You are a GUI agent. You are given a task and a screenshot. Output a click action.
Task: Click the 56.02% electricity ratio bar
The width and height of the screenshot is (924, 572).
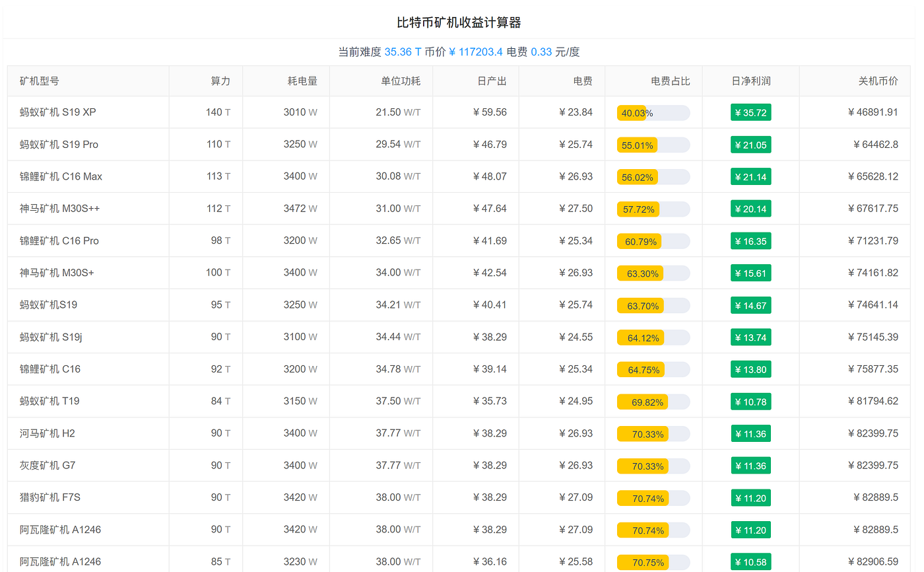pyautogui.click(x=653, y=177)
